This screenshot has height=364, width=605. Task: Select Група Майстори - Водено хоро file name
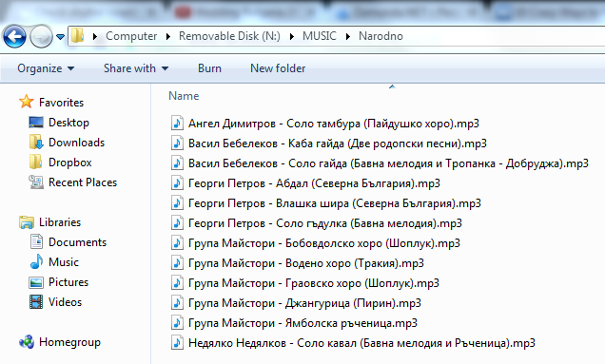tap(306, 263)
